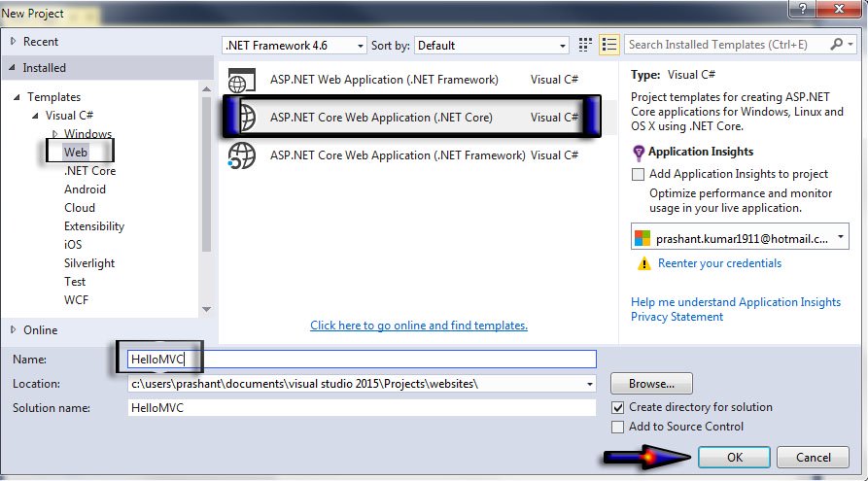Click the tree scrollbar down arrow
868x481 pixels.
coord(206,309)
